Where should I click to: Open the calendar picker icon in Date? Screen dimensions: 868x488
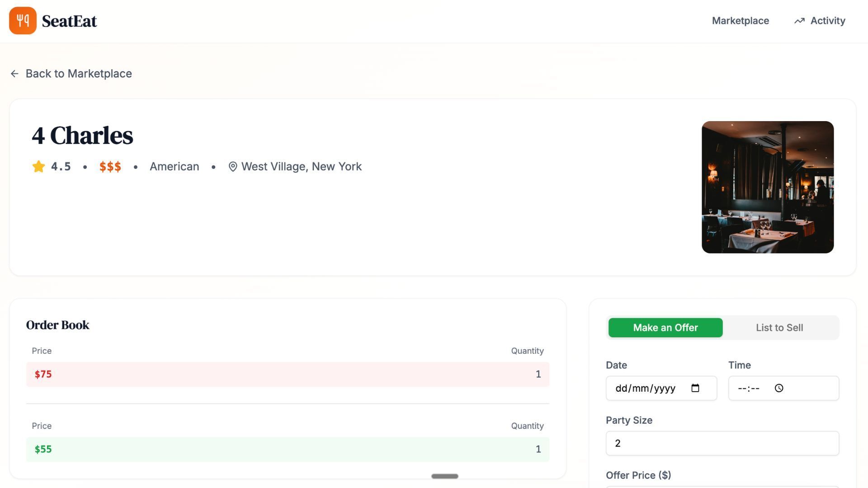(x=695, y=388)
